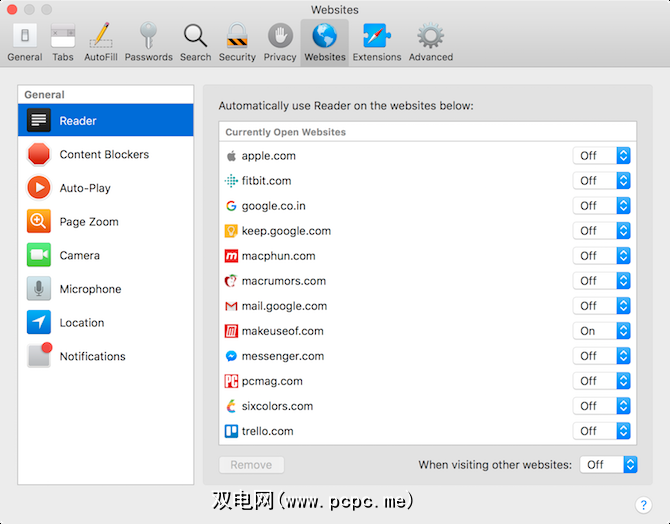Select the sixcolors.com website row
The height and width of the screenshot is (524, 670).
pos(427,406)
